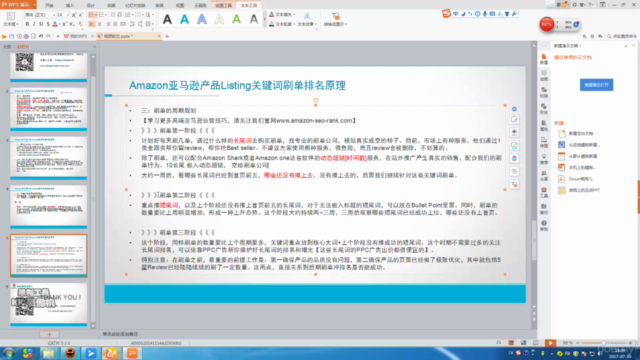Apply the gray shadow text style preset
The width and height of the screenshot is (640, 360).
(253, 19)
